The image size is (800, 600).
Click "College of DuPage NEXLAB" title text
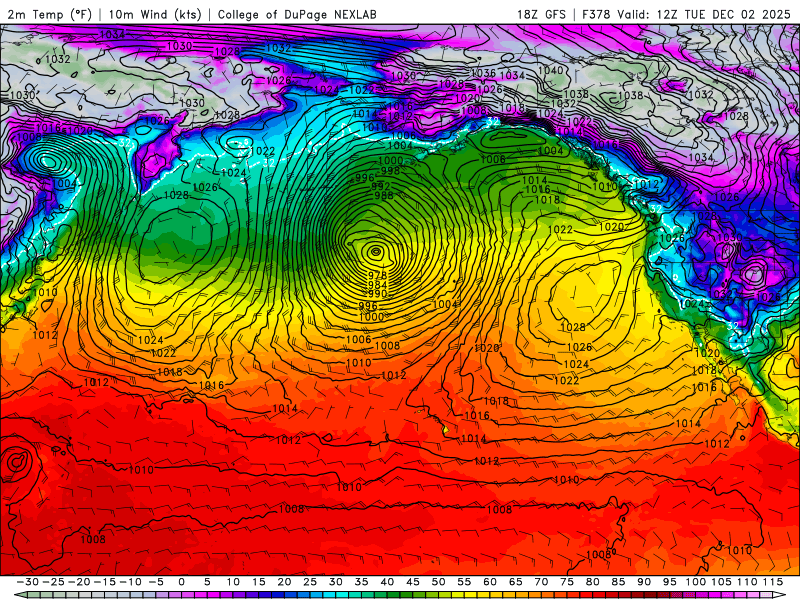click(x=297, y=14)
